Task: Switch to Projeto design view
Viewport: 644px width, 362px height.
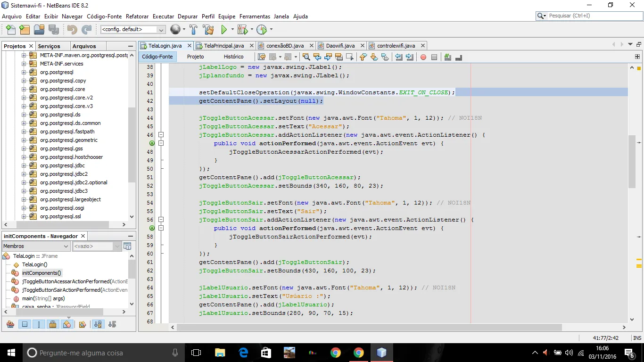Action: coord(195,57)
